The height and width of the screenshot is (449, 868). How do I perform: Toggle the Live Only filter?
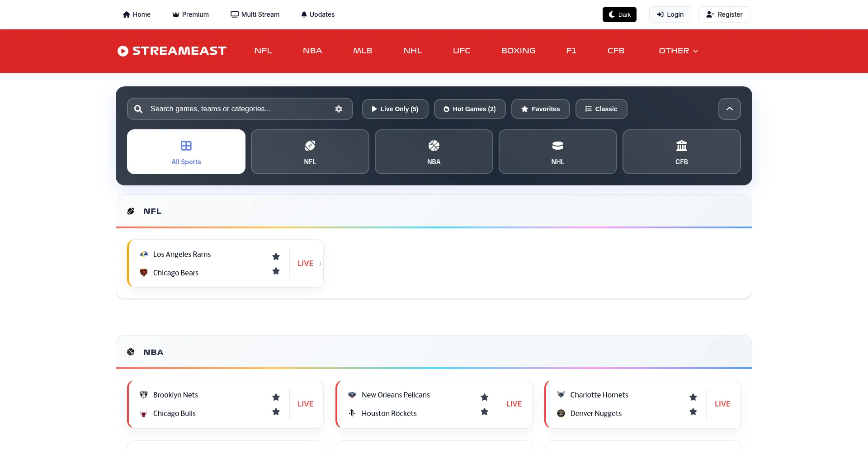pyautogui.click(x=395, y=109)
